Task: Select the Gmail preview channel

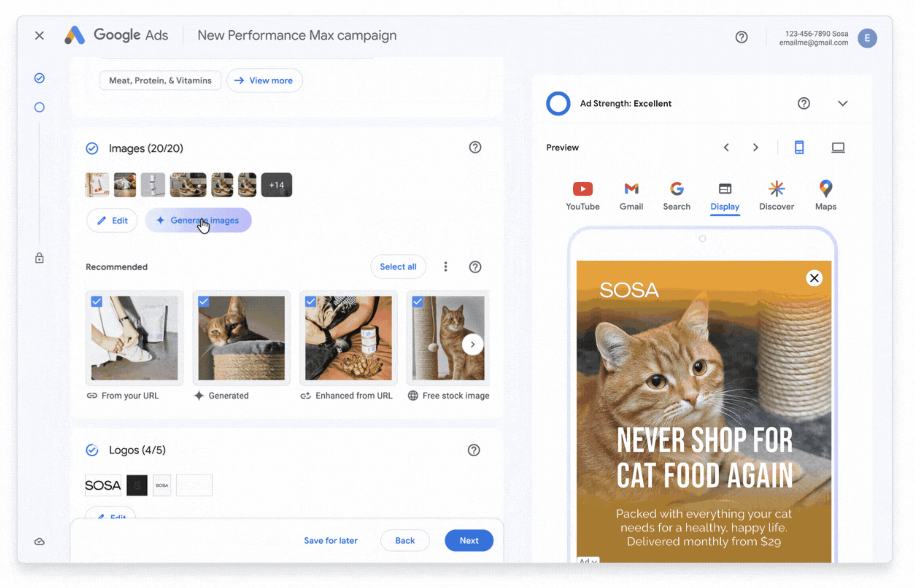Action: 631,196
